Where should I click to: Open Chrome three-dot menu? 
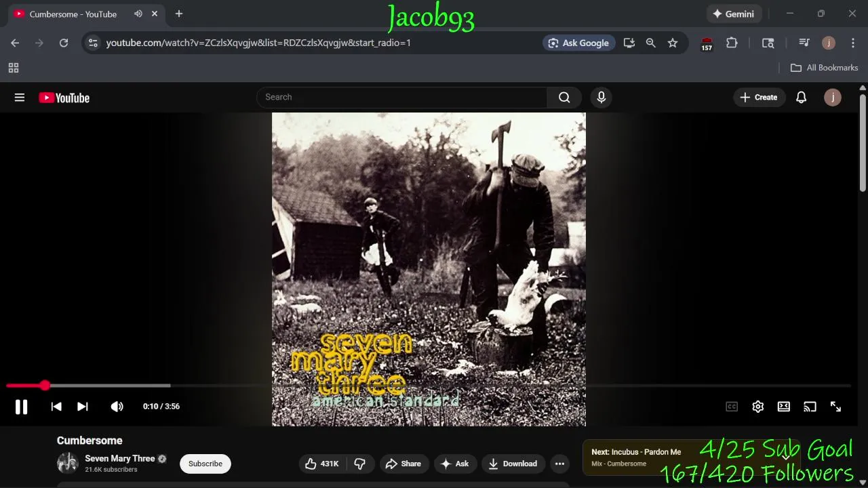[x=853, y=43]
